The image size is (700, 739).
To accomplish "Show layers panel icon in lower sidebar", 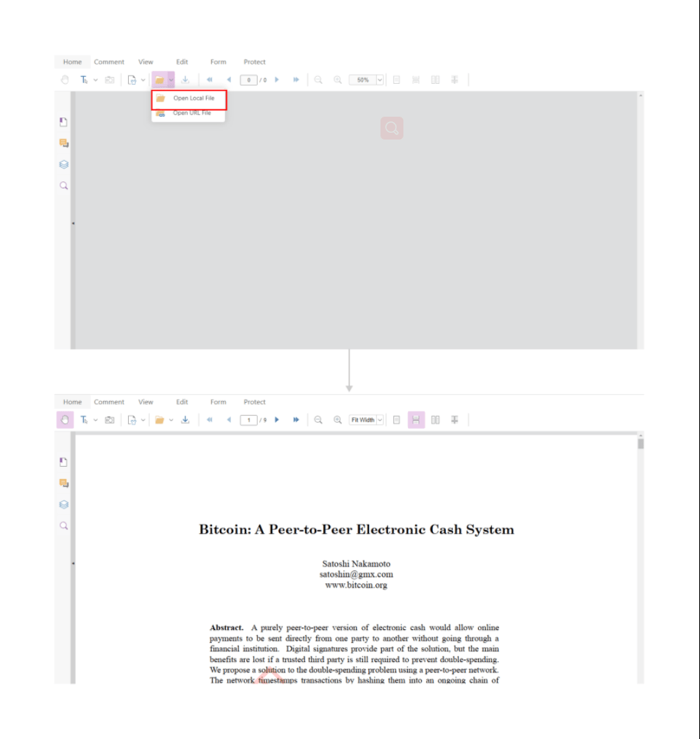I will 63,505.
